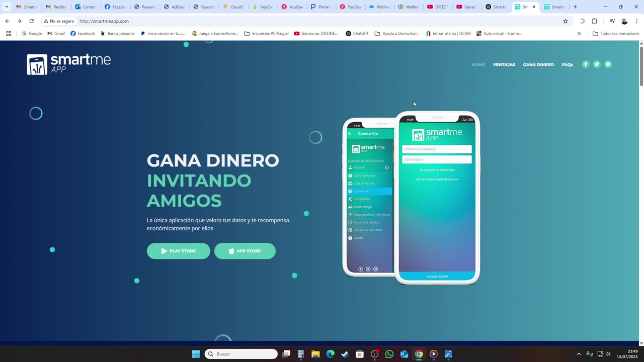
Task: Click the smartme APP logo
Action: pos(68,64)
